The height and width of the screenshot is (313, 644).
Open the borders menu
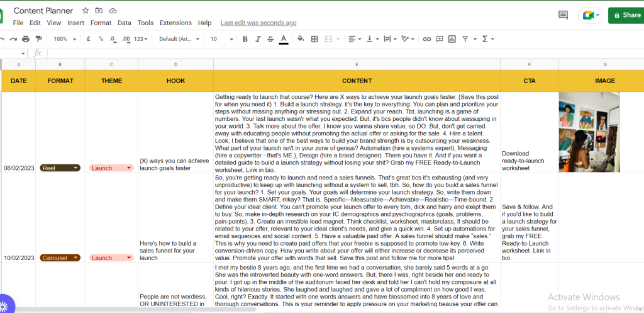pyautogui.click(x=314, y=39)
